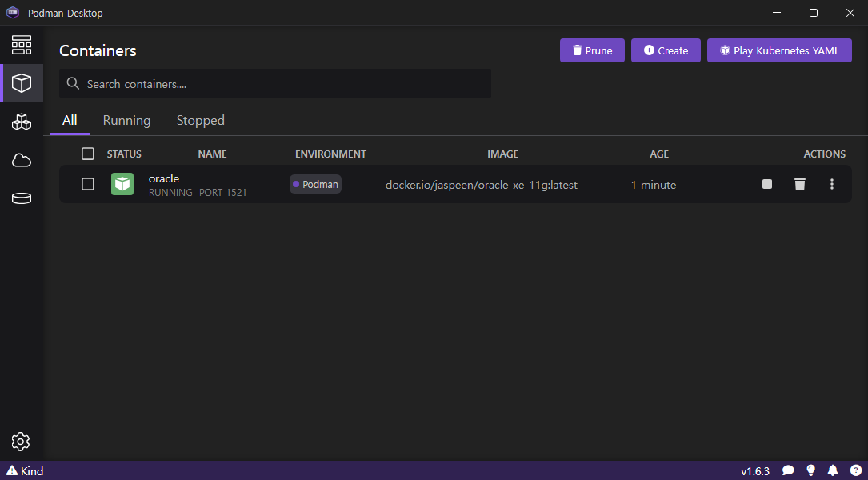Click the v1.6.3 version label

point(755,471)
